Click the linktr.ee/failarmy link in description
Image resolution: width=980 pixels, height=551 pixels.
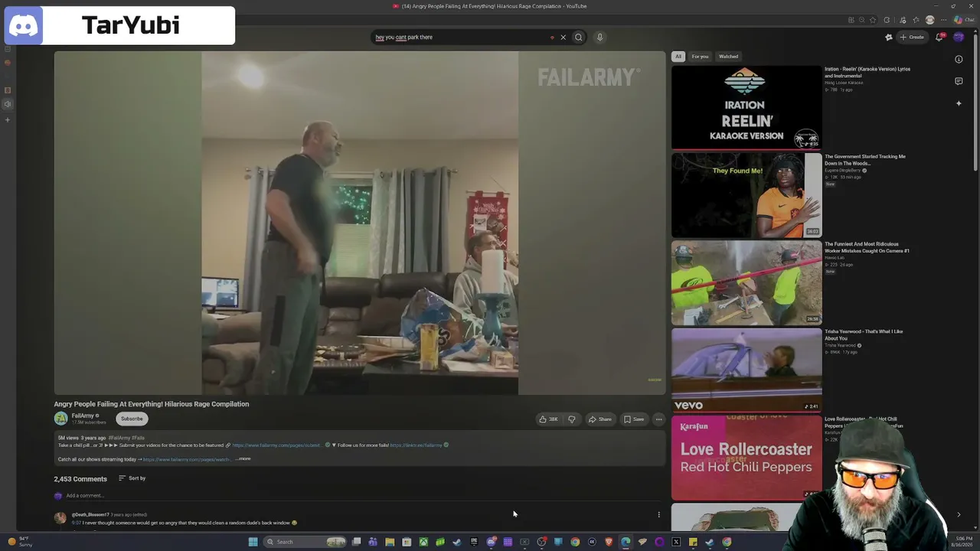pyautogui.click(x=416, y=445)
